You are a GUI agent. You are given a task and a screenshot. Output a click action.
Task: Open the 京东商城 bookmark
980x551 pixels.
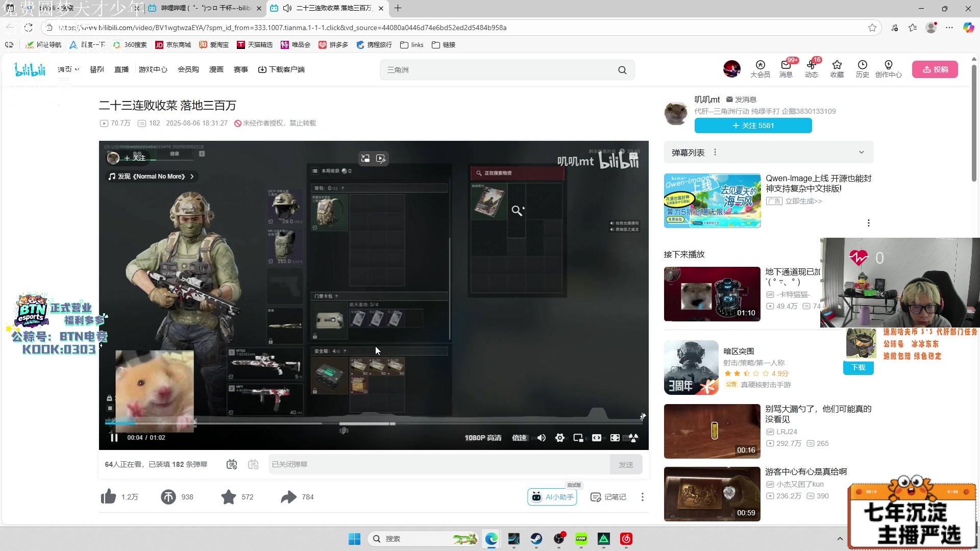pyautogui.click(x=173, y=45)
